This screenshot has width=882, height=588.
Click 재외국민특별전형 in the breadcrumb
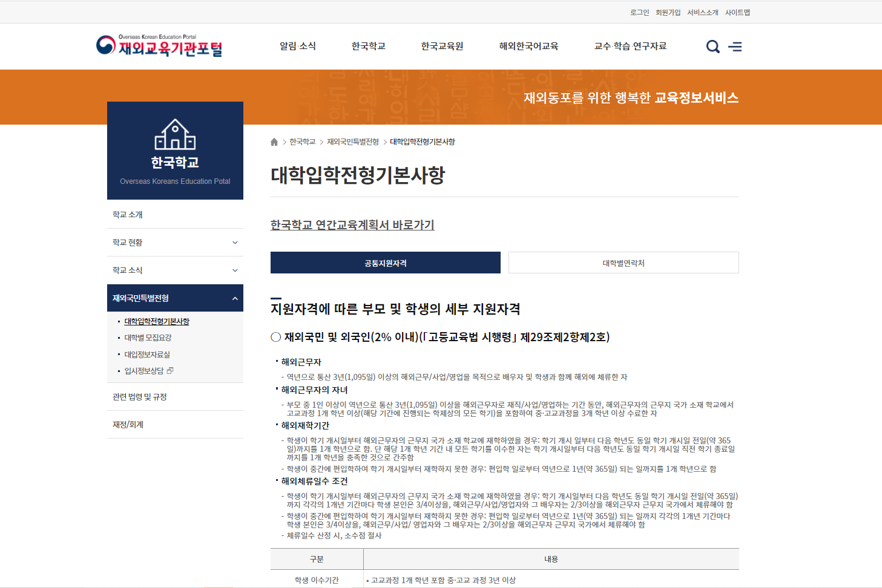click(353, 142)
